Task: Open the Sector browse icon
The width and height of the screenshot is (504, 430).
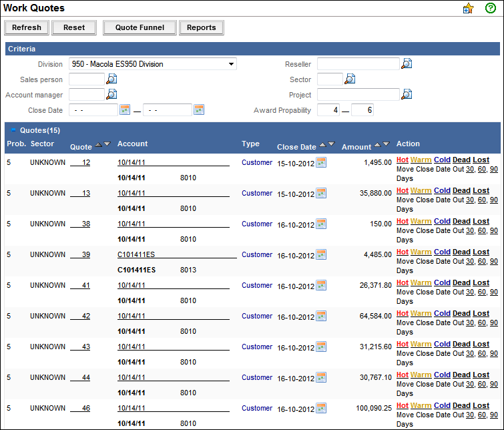Action: point(350,79)
